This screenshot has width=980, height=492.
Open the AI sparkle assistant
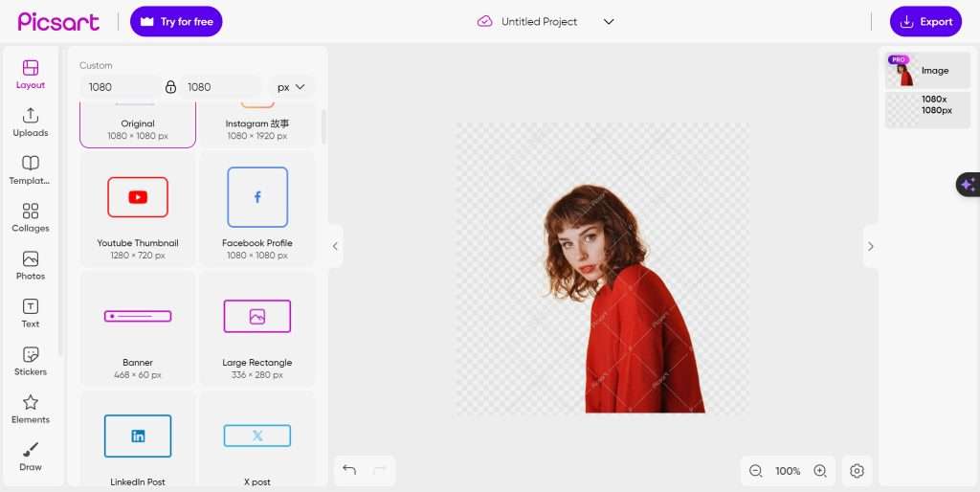(969, 185)
